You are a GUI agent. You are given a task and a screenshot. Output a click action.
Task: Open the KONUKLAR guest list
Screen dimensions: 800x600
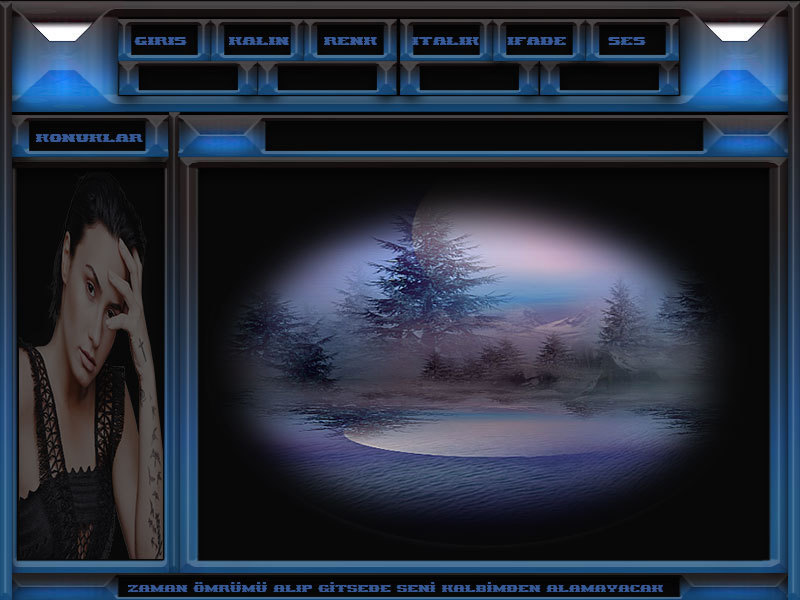pos(89,138)
